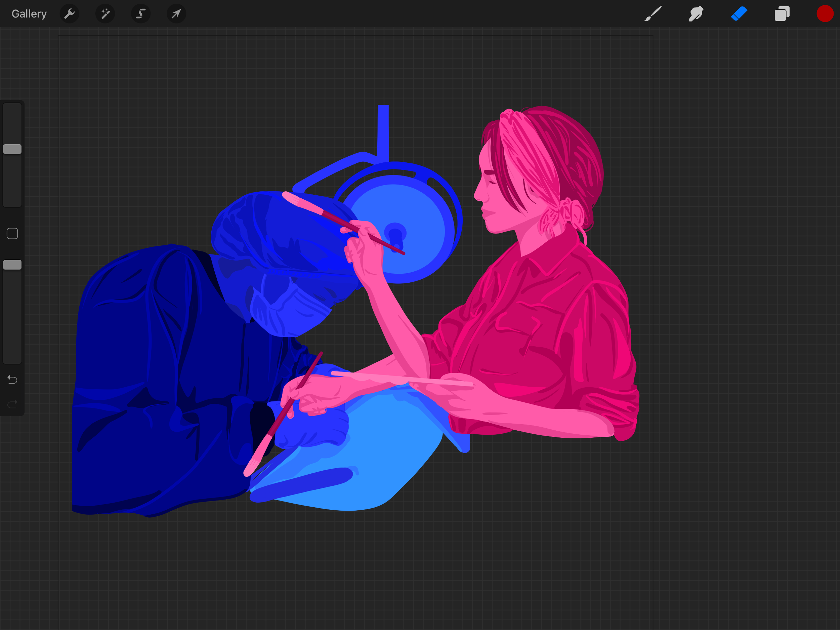Select the Smudge tool
This screenshot has width=840, height=630.
(x=696, y=14)
